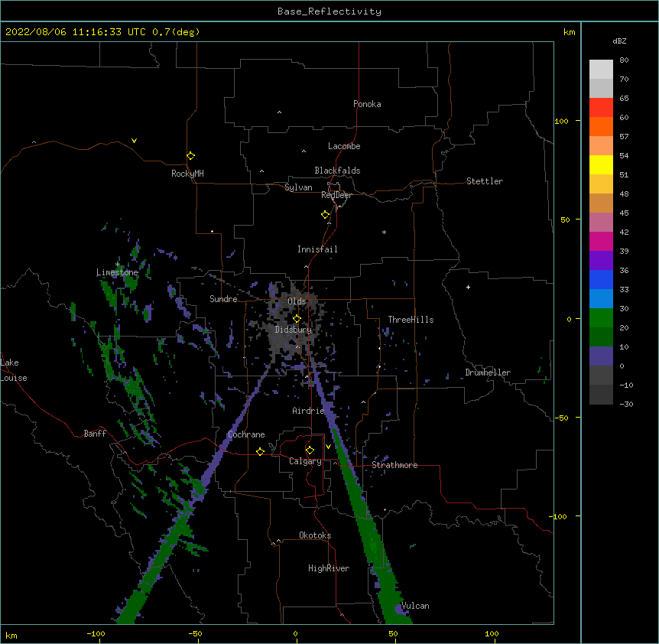Click white caret marker west of Ponoka
The height and width of the screenshot is (644, 659).
click(279, 112)
